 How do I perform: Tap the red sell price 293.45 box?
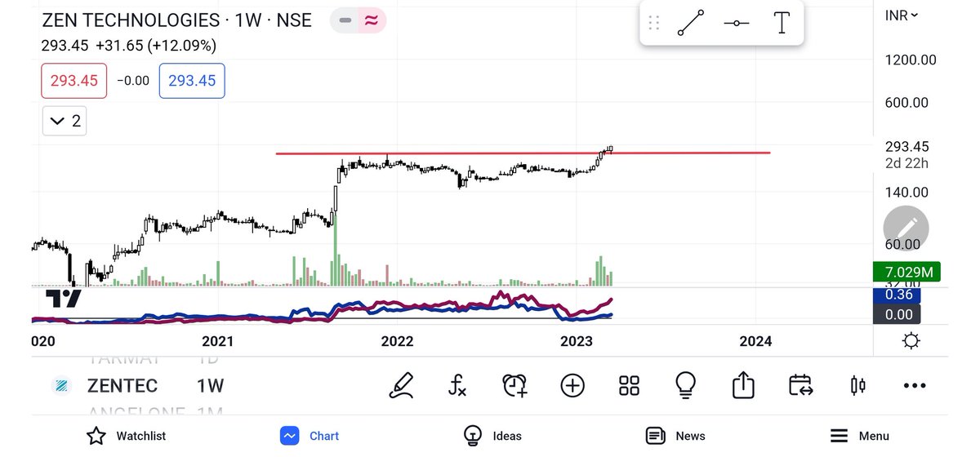(x=73, y=81)
